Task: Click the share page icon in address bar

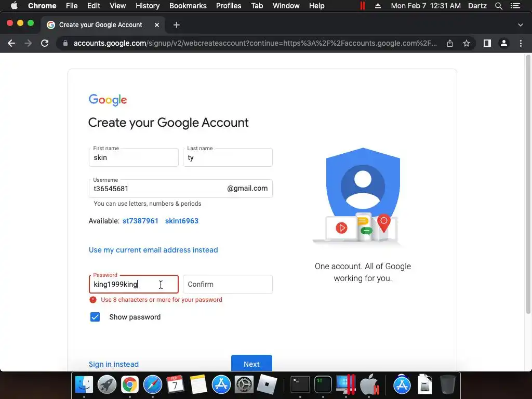Action: 450,43
